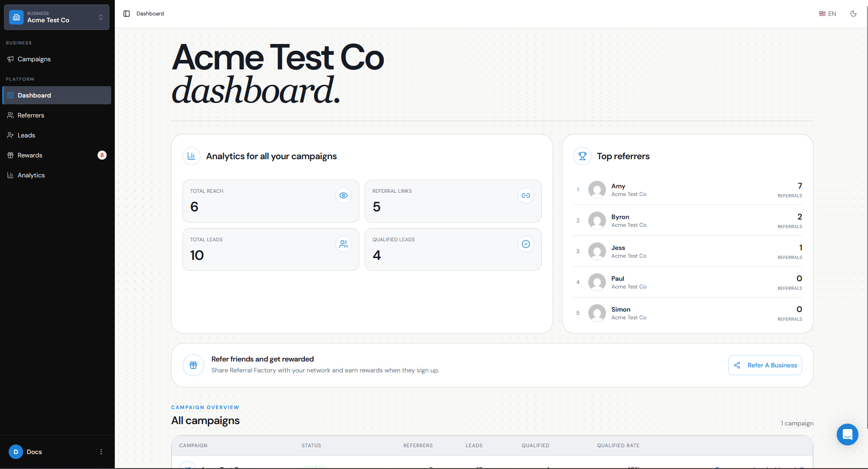Open the Docs user options menu
The width and height of the screenshot is (868, 469).
(101, 452)
